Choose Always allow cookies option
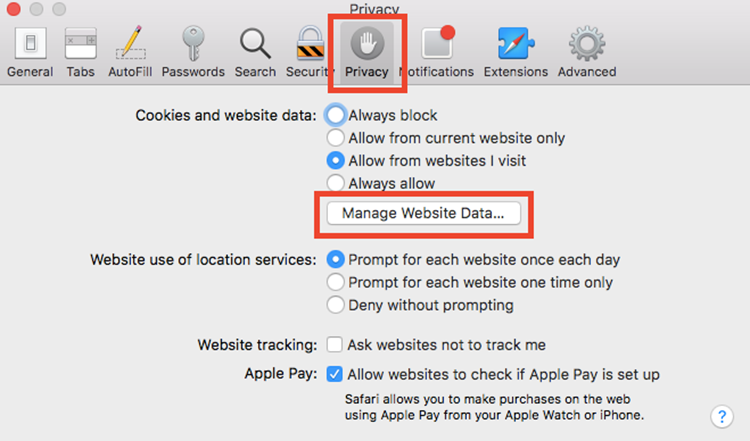This screenshot has width=750, height=441. (x=336, y=183)
